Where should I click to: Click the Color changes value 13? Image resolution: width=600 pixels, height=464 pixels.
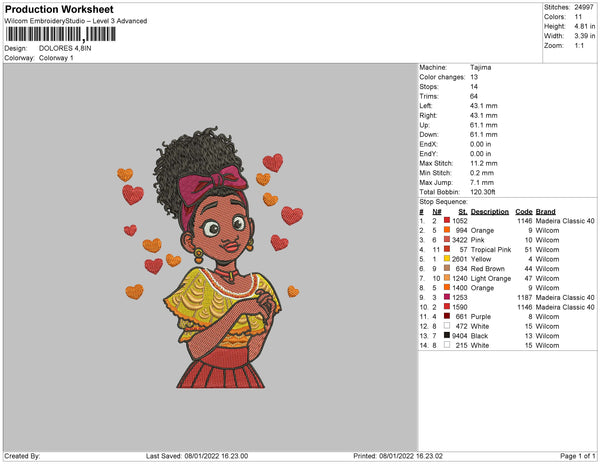[474, 77]
